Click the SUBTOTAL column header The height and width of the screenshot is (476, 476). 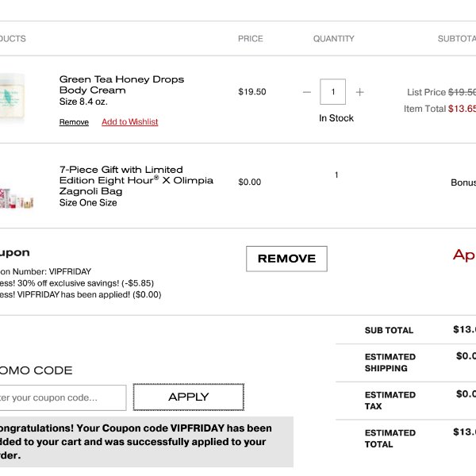click(457, 39)
